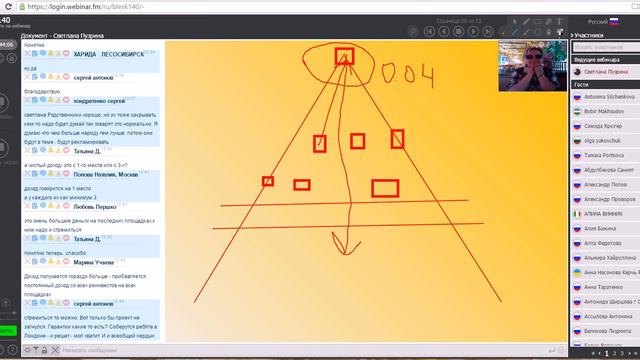This screenshot has height=360, width=640.
Task: Click the presenter webcam video
Action: [533, 66]
